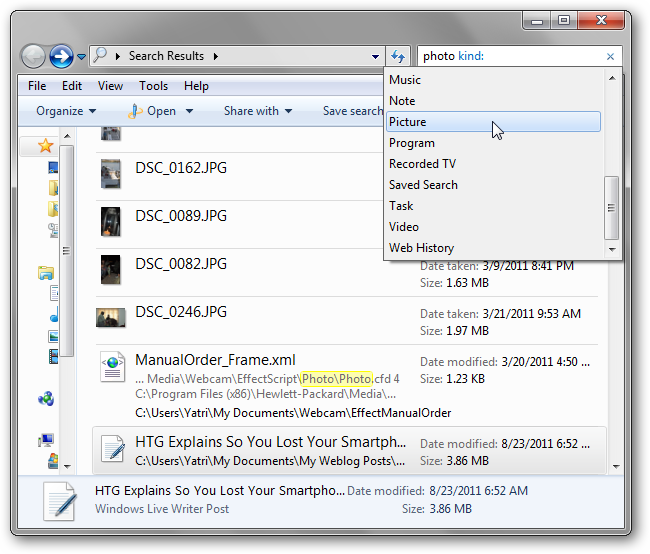Image resolution: width=650 pixels, height=554 pixels.
Task: Open the Share with dropdown
Action: [x=258, y=111]
